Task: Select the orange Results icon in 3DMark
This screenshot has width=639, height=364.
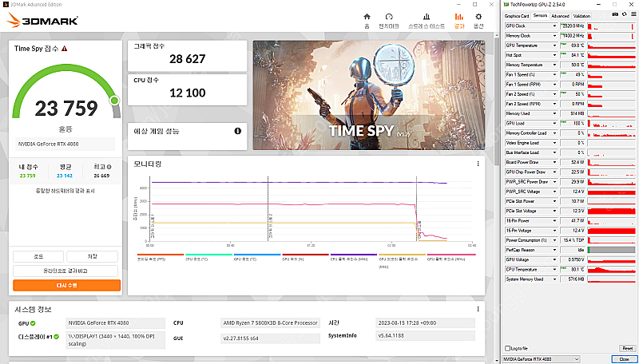Action: coord(458,17)
